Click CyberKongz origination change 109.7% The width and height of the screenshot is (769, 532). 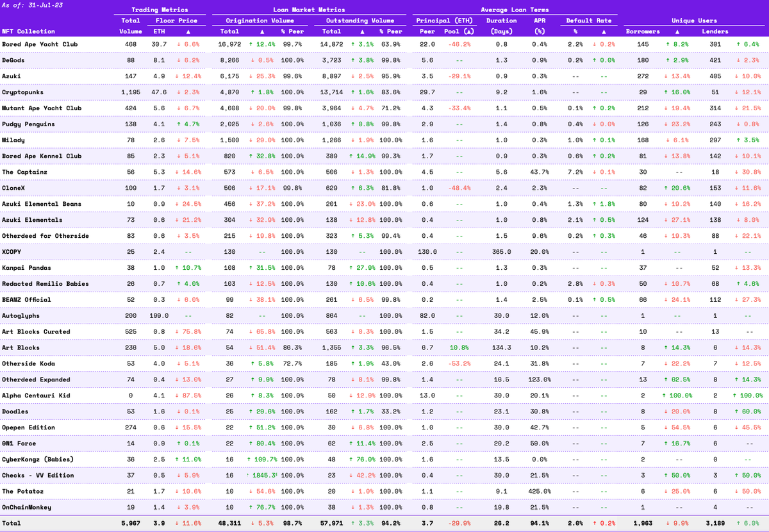pos(261,459)
